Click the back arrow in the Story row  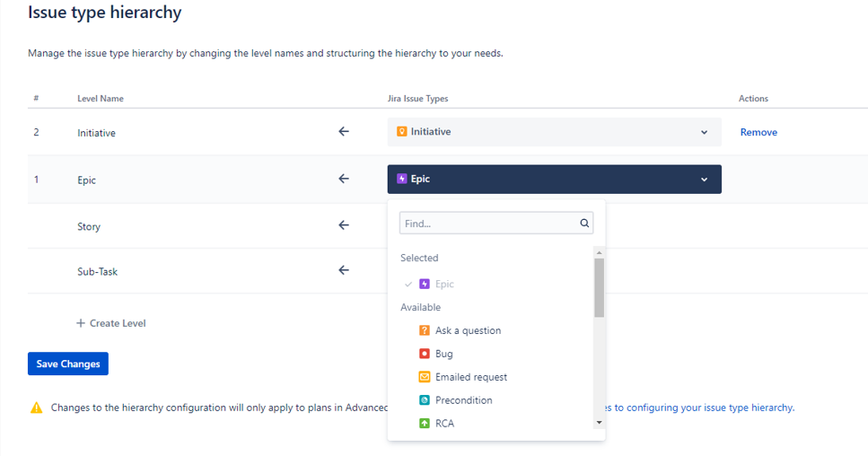(x=344, y=225)
